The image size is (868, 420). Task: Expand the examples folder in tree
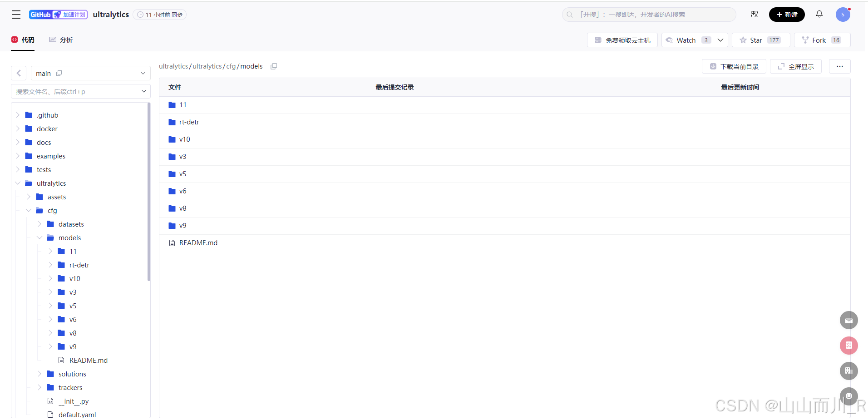click(18, 156)
